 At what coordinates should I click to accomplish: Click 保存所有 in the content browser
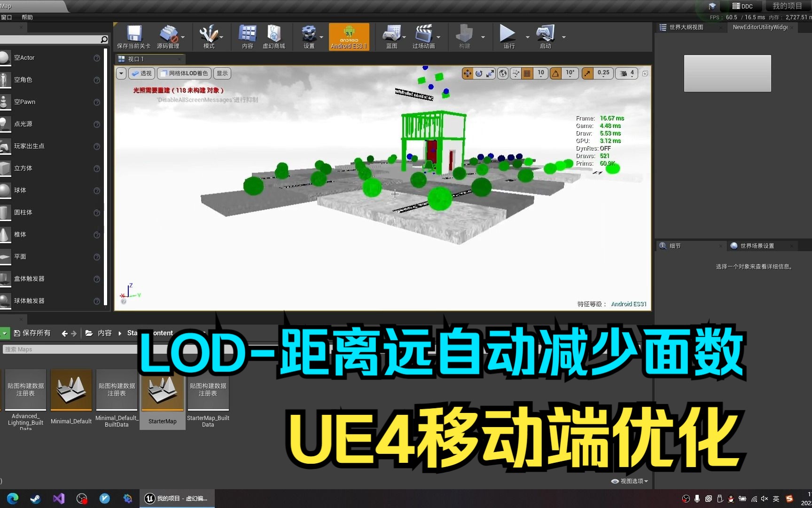click(x=32, y=333)
